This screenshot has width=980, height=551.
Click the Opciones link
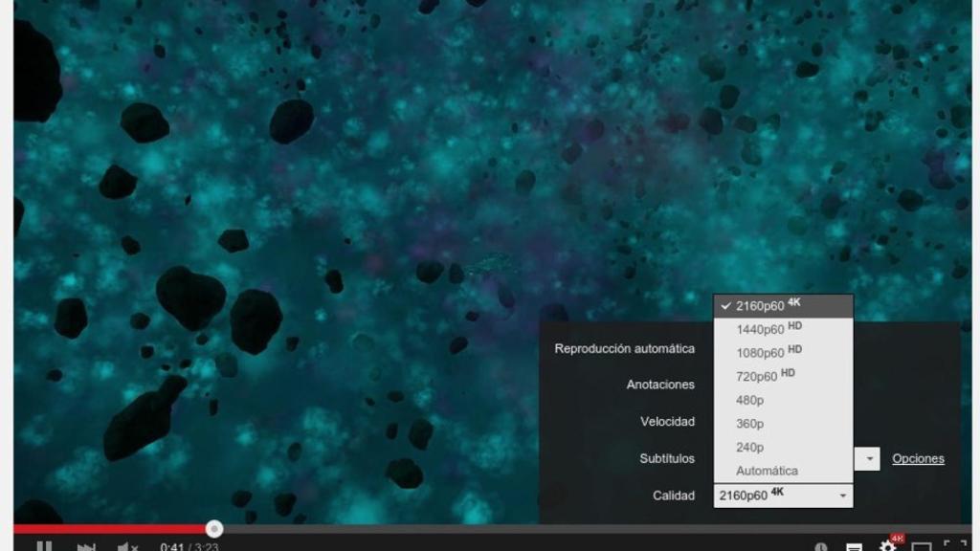[918, 458]
